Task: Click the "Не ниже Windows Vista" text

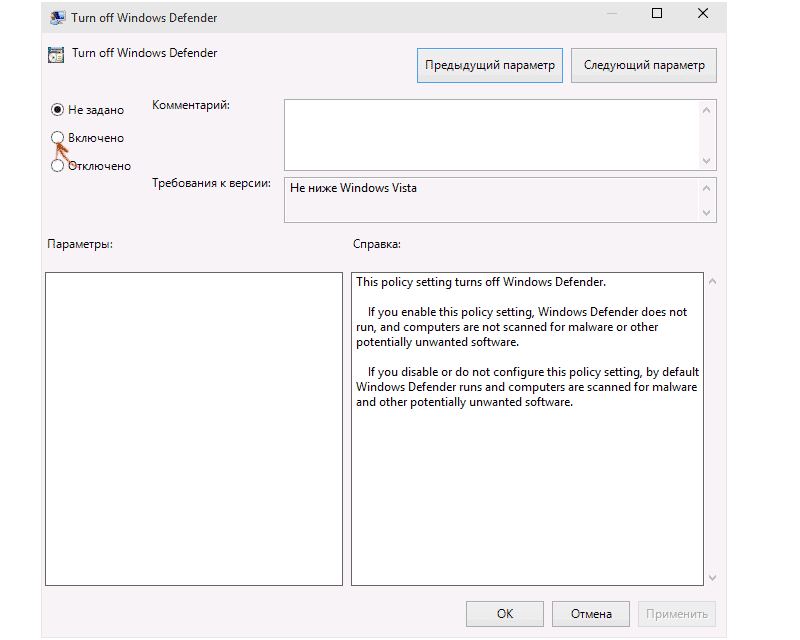Action: [x=353, y=188]
